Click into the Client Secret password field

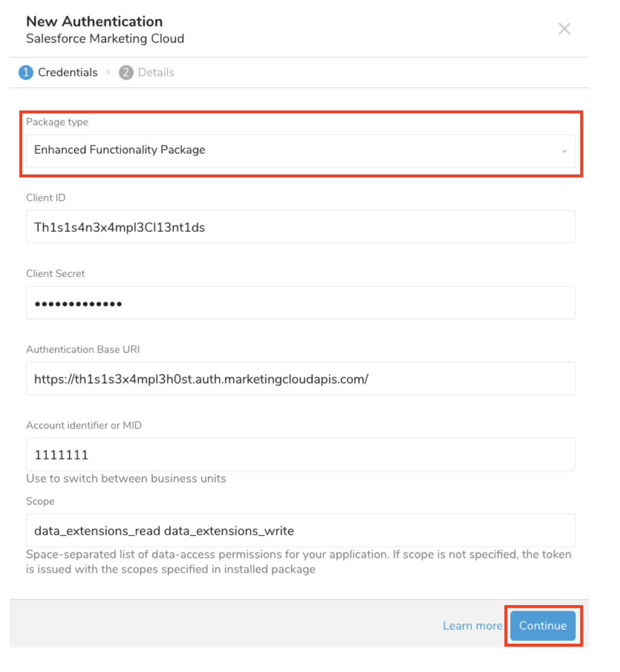point(300,303)
